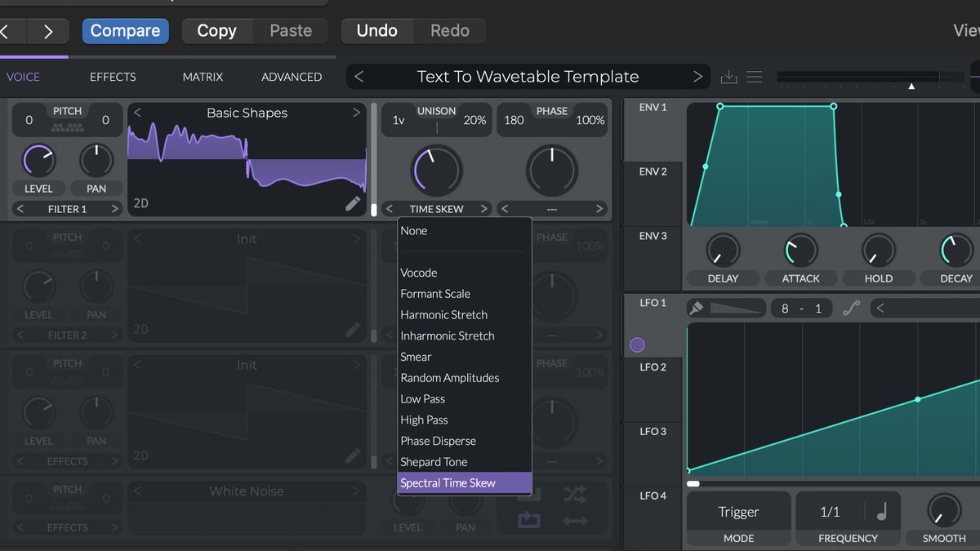Open the wavetable editor pencil on Basic Shapes
Screen dimensions: 980x551
pos(353,203)
